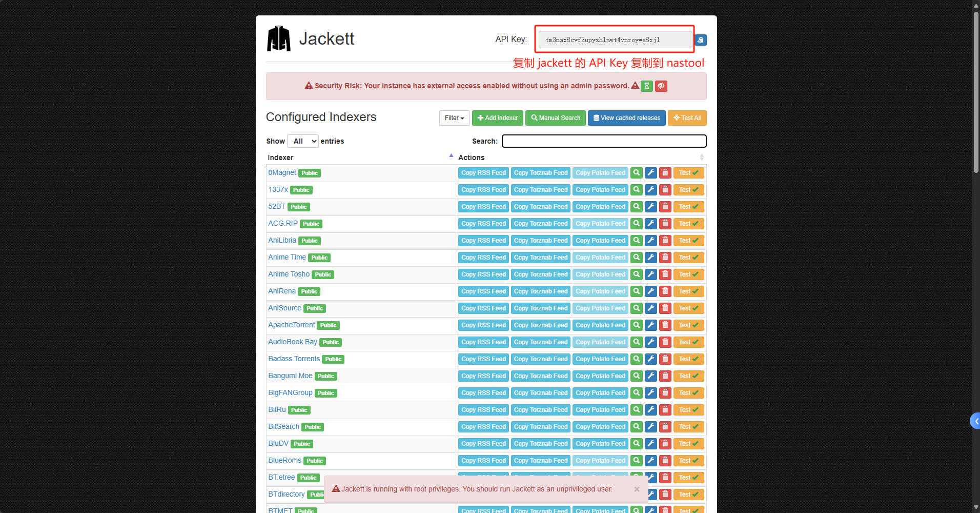
Task: Open the AudioBook Bay link
Action: point(293,342)
